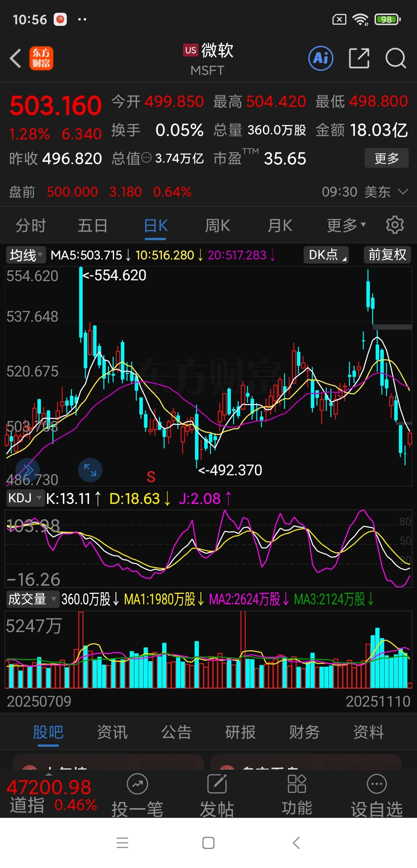Open the 前复权 adjustment selector

387,255
